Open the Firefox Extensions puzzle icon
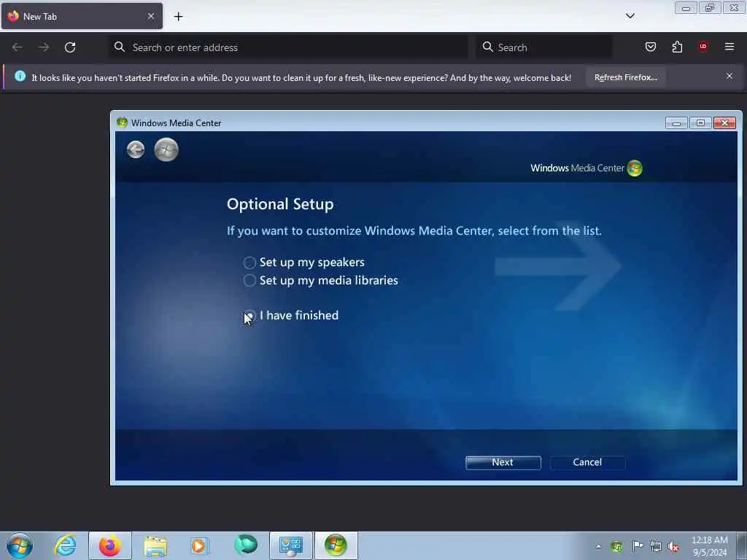 tap(677, 47)
